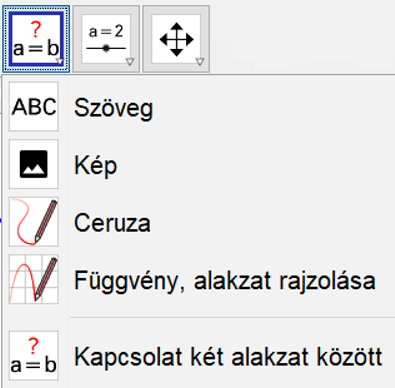Select the Move Graphics View arrows tool
Viewport: 395px width, 388px height.
click(x=176, y=39)
